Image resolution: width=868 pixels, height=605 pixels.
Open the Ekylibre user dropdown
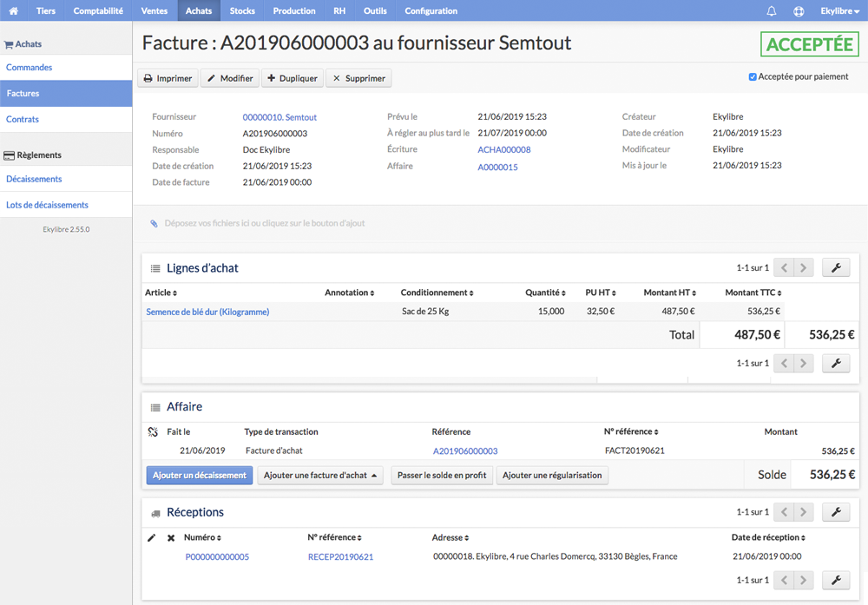tap(839, 10)
